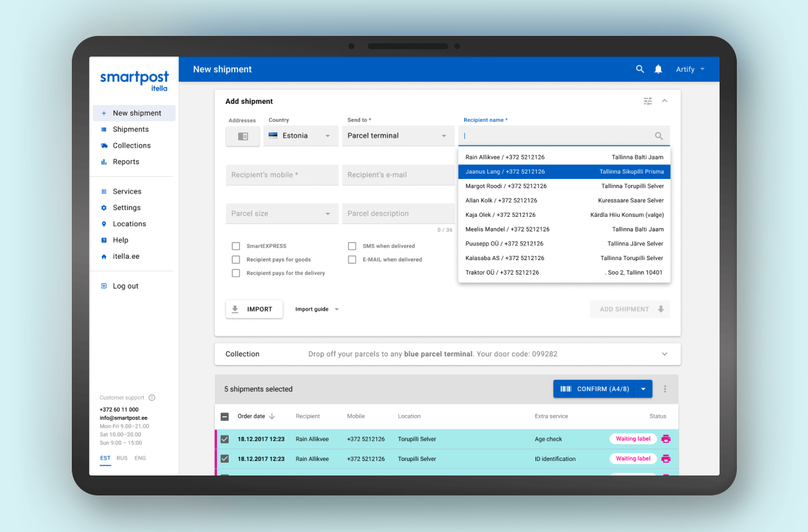Open the search icon in top bar

[x=640, y=69]
